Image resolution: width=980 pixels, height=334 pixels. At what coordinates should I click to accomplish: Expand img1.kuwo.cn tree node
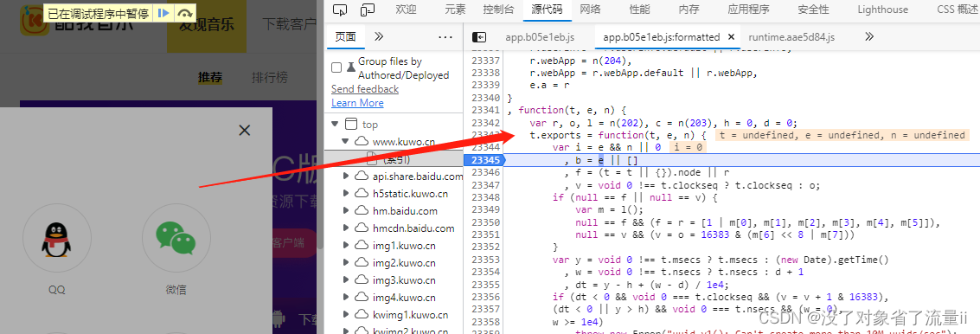point(346,245)
